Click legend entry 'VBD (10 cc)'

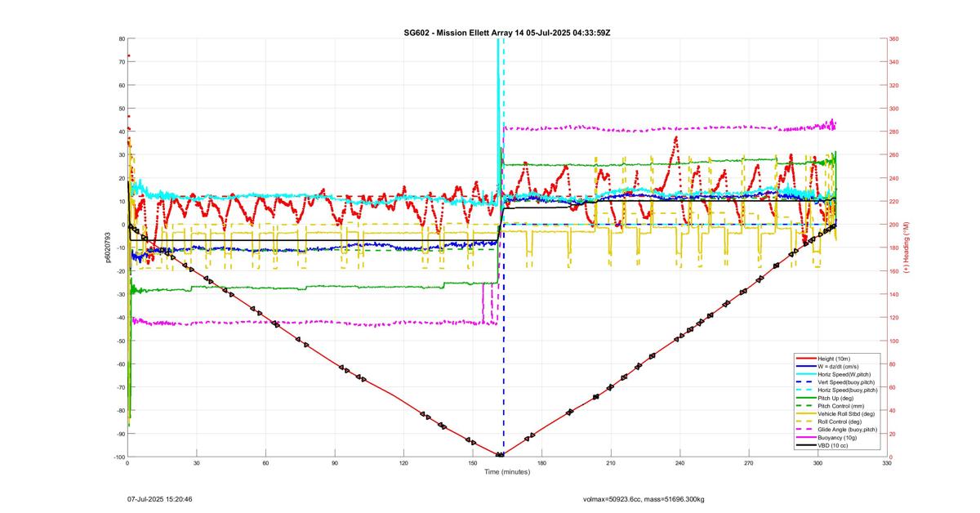(x=833, y=445)
